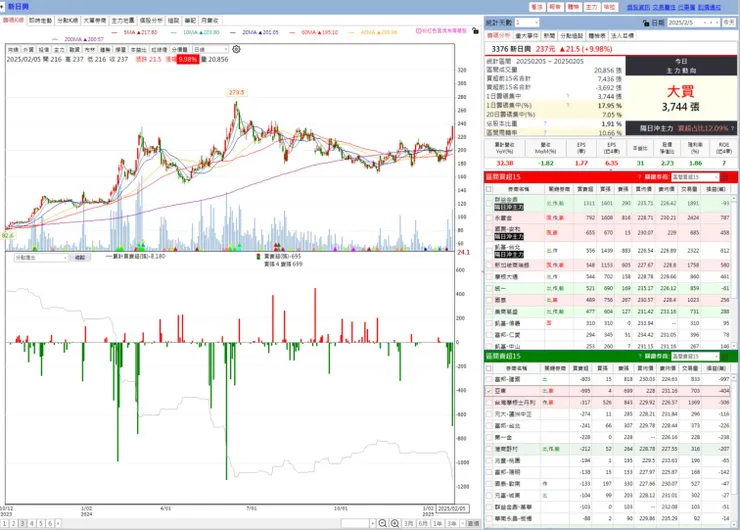Check the 新加坡商瑞銀 row checkbox
The width and height of the screenshot is (740, 530).
click(x=489, y=265)
